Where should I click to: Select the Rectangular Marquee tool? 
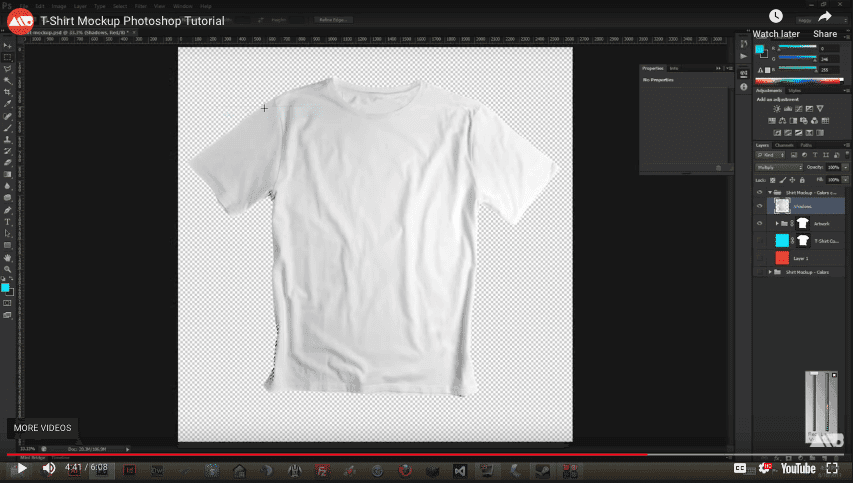pos(8,58)
